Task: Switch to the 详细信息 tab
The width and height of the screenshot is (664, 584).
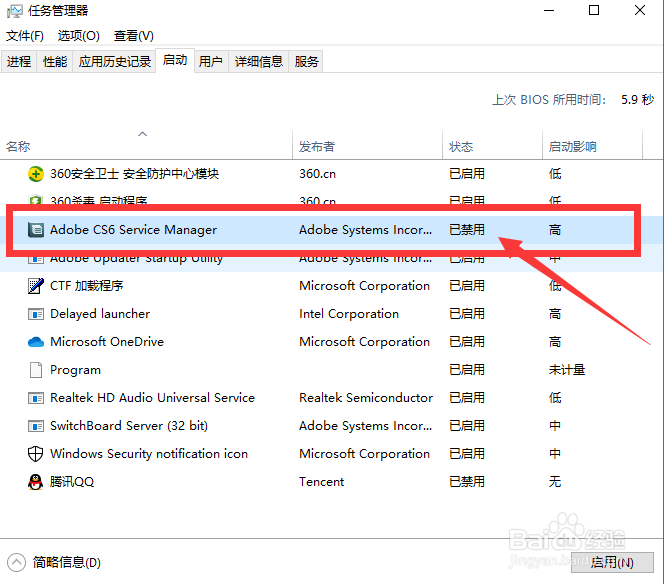Action: [258, 62]
